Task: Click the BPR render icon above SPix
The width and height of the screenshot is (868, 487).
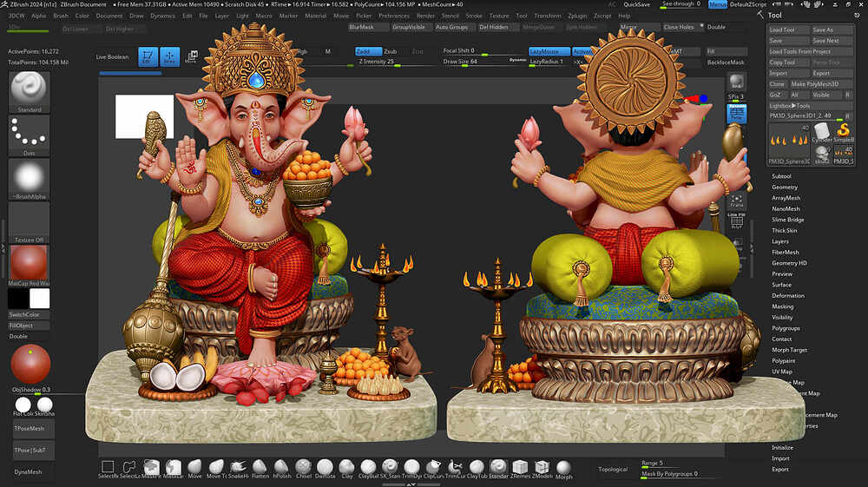Action: (x=736, y=82)
